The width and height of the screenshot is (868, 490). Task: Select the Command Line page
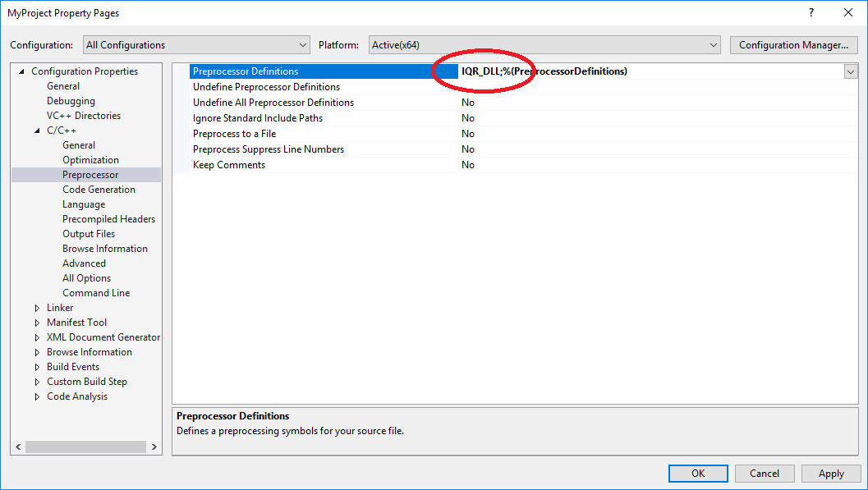coord(96,292)
